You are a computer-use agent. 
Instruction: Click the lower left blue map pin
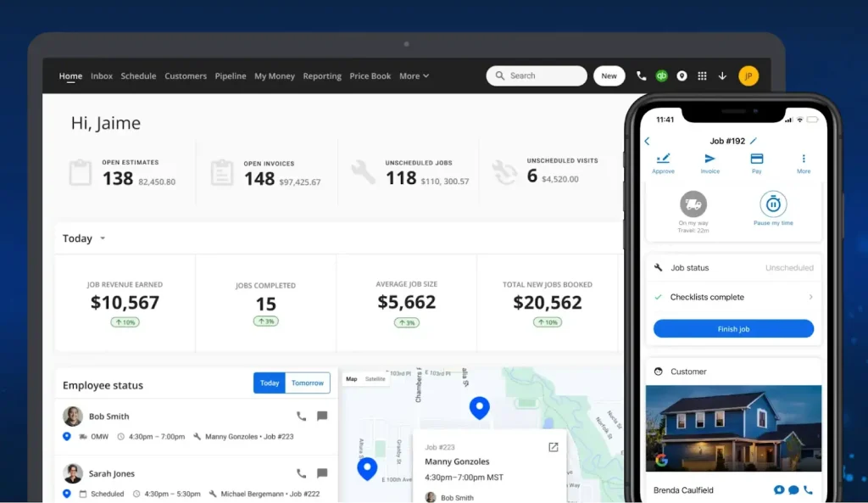tap(367, 469)
